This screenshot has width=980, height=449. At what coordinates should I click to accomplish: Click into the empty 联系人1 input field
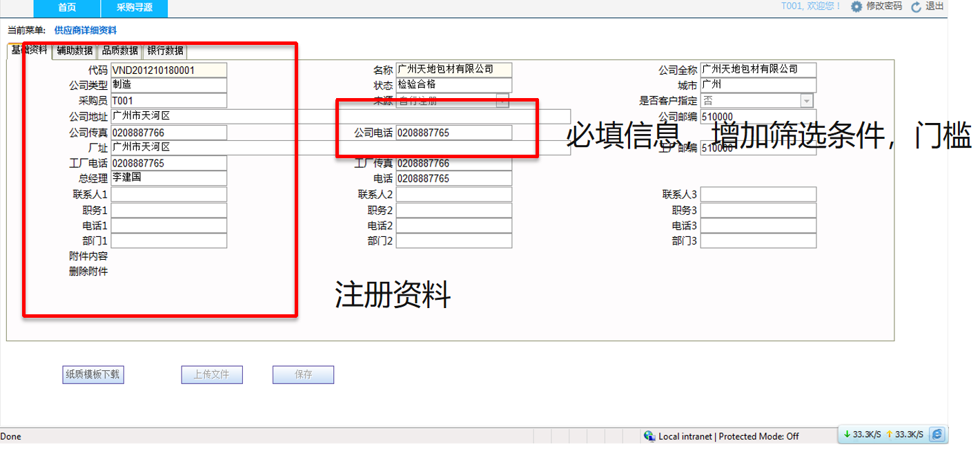point(168,194)
